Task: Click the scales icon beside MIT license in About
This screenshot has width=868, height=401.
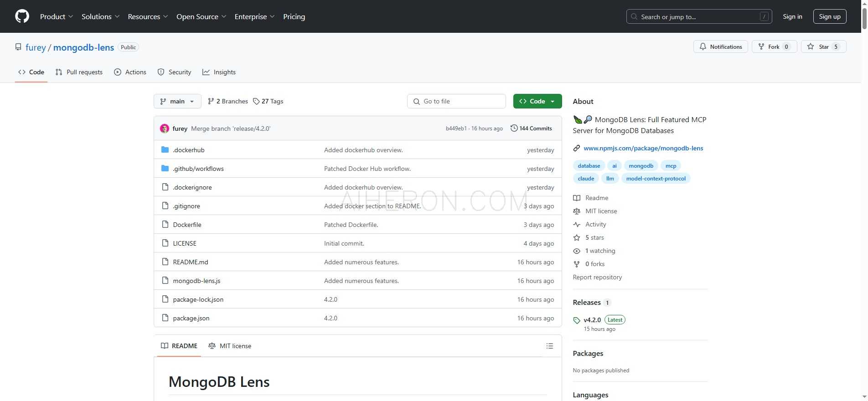Action: [x=577, y=211]
